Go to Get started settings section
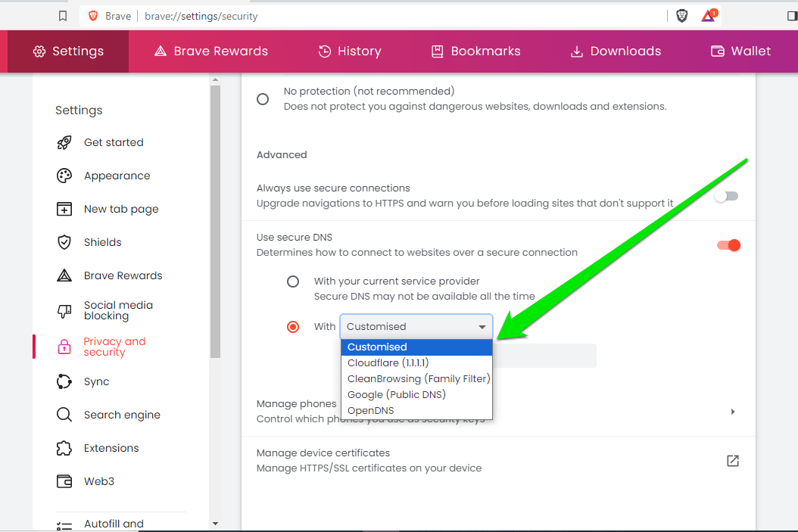This screenshot has height=532, width=798. tap(114, 142)
